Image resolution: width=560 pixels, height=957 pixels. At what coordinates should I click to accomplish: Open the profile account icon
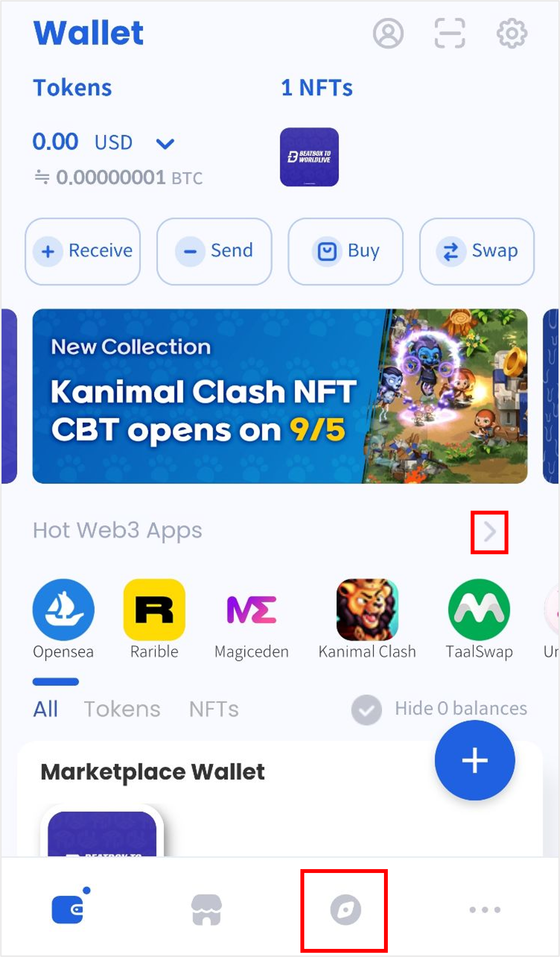click(x=388, y=33)
